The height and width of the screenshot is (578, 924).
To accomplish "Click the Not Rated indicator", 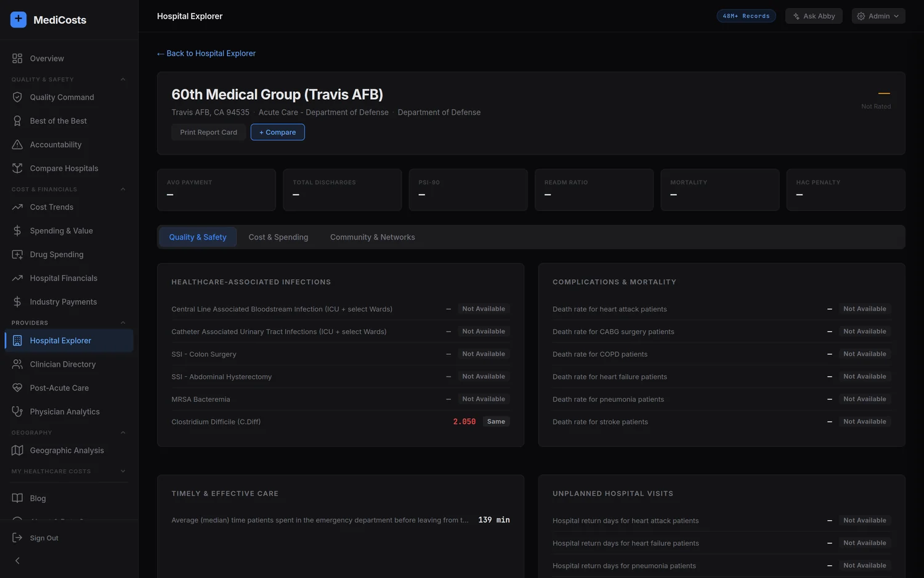I will click(x=876, y=107).
